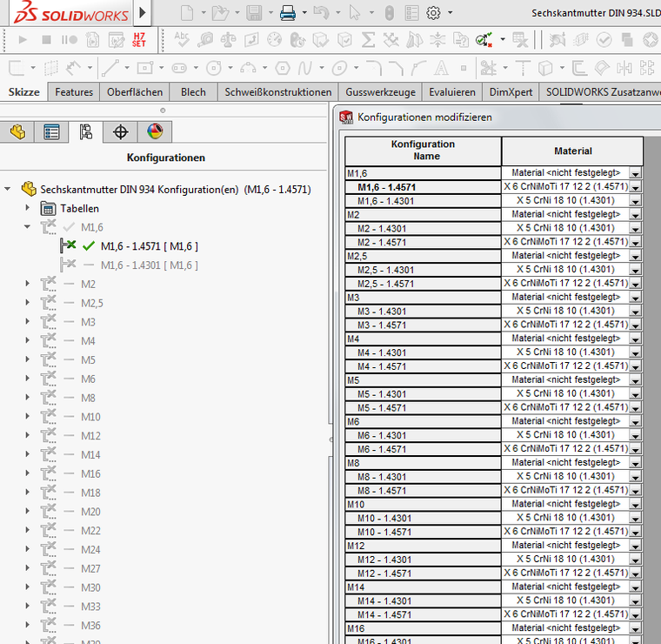
Task: Select configuration M1,6 - 1.4301 [ M1,6 ] in tree
Action: point(150,265)
